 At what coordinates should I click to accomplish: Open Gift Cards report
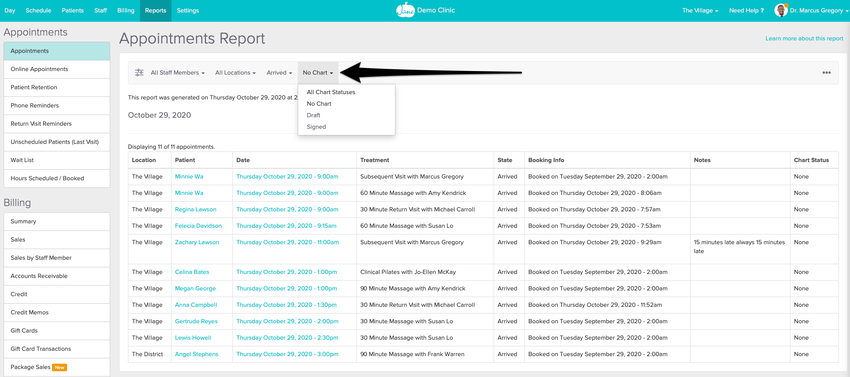(56, 330)
